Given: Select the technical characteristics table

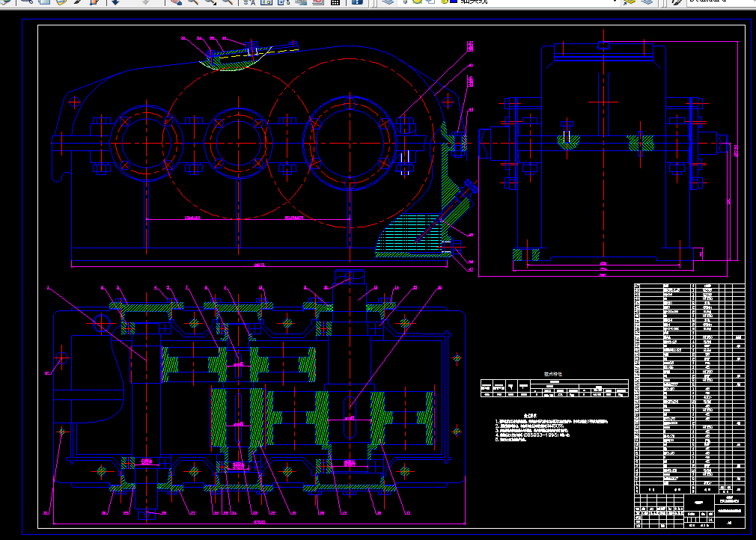Looking at the screenshot, I should [555, 387].
